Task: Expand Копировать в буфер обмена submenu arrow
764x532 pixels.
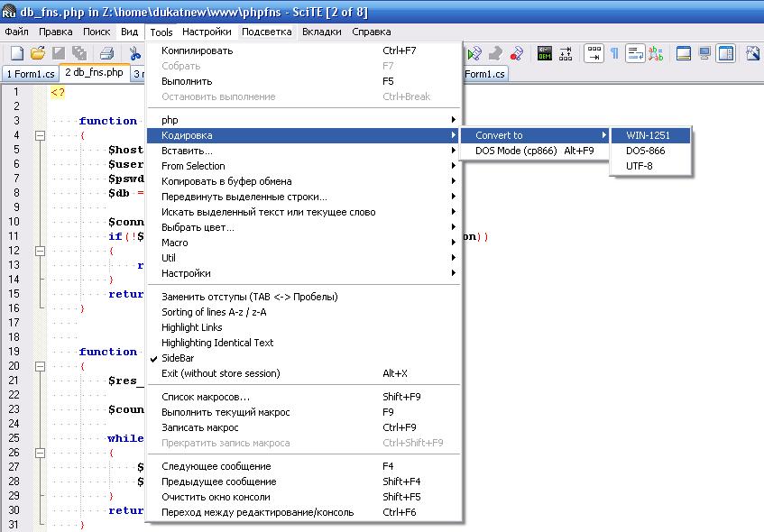Action: click(453, 181)
